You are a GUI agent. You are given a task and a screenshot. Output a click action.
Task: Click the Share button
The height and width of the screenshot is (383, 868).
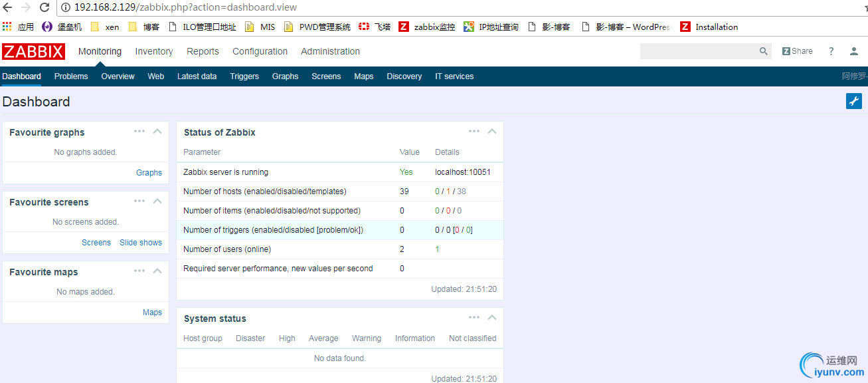797,51
